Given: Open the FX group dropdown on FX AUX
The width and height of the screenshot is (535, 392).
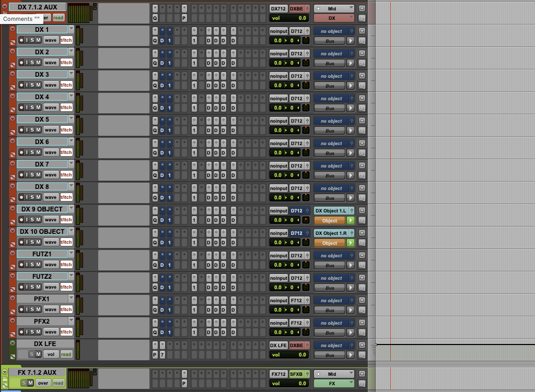Looking at the screenshot, I should pos(334,384).
